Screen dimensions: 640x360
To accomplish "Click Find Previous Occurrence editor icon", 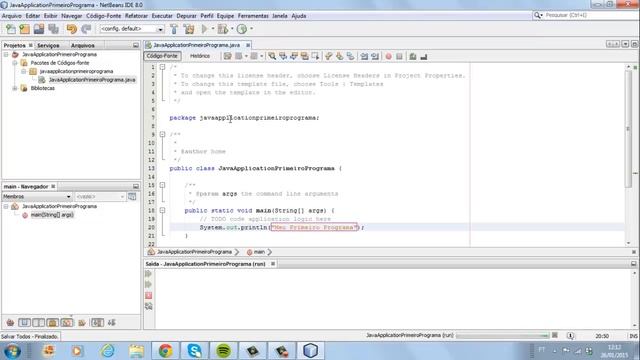I will pos(283,56).
